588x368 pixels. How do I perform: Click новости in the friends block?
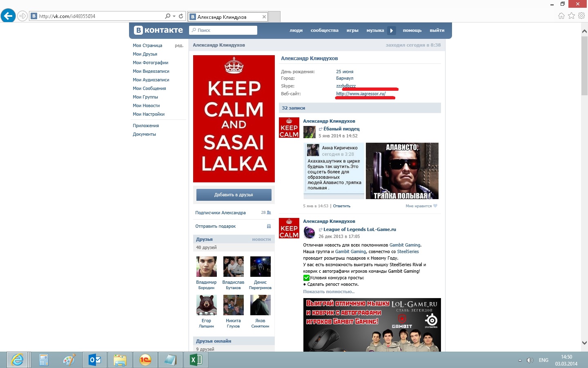tap(261, 239)
